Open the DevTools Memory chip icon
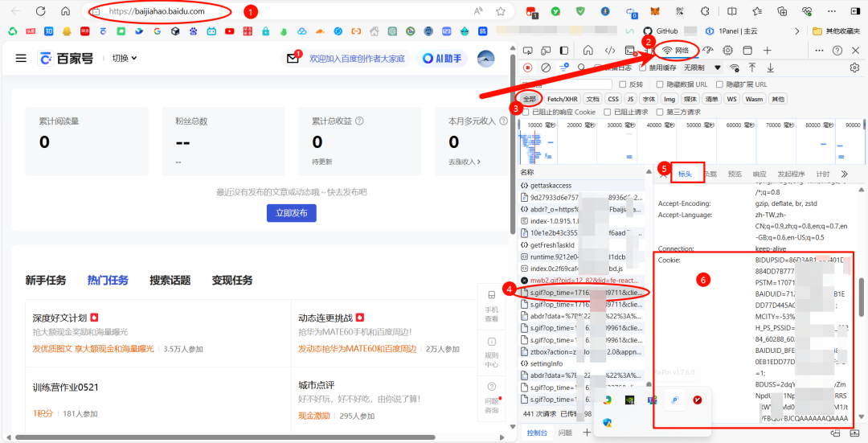 coord(727,51)
